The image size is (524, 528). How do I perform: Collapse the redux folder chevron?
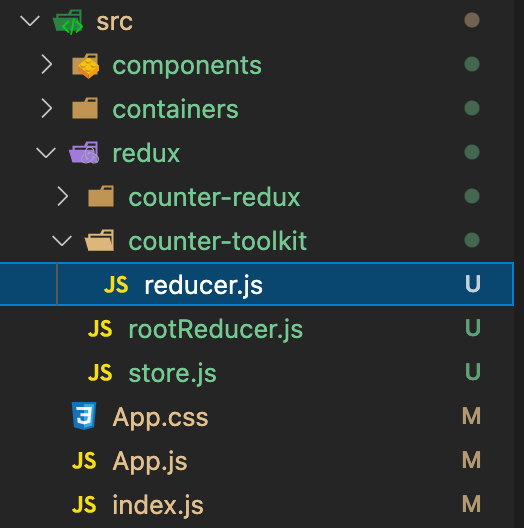pos(46,153)
